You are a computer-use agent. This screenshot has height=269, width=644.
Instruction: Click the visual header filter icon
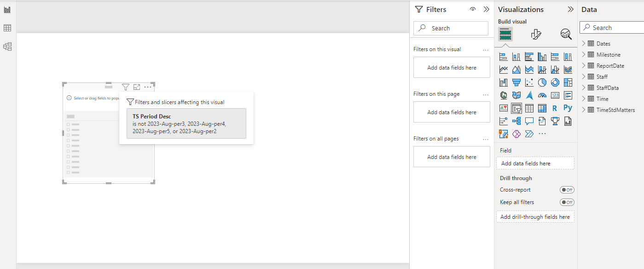[x=126, y=87]
